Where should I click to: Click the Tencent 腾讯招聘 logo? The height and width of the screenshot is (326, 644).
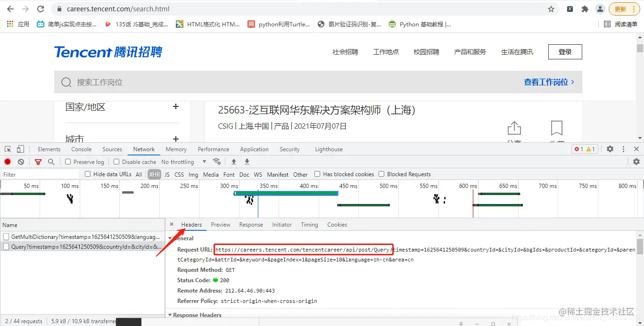pyautogui.click(x=108, y=52)
